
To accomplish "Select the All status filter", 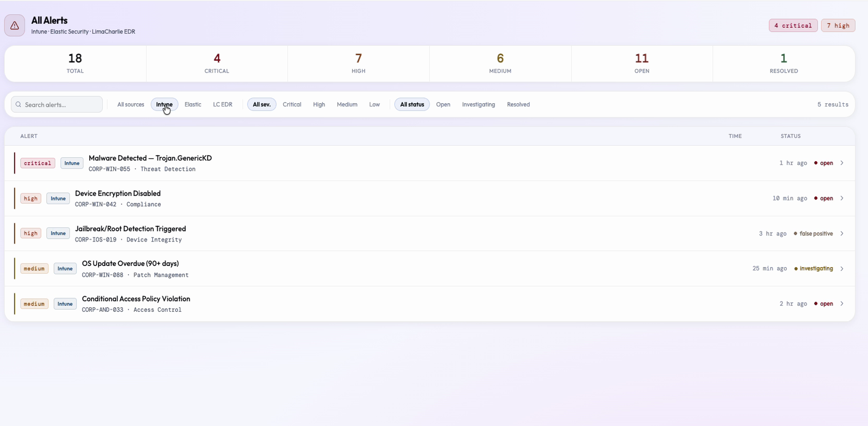I will [x=412, y=104].
